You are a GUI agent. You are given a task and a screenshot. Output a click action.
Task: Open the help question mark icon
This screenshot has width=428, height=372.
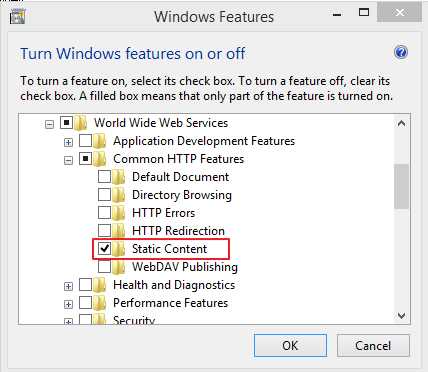tap(401, 52)
